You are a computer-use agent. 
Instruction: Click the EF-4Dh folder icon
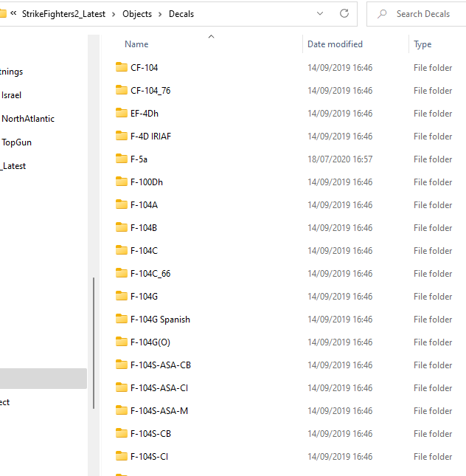coord(122,113)
